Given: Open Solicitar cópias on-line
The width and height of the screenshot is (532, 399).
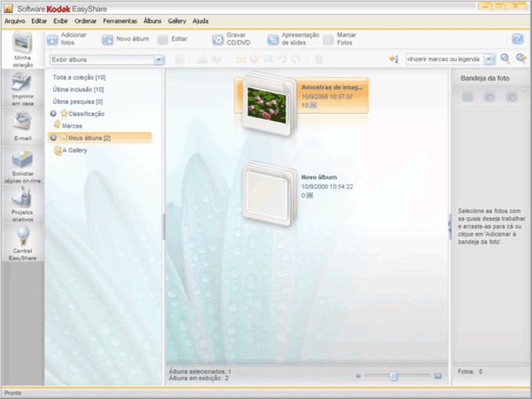Looking at the screenshot, I should point(23,166).
